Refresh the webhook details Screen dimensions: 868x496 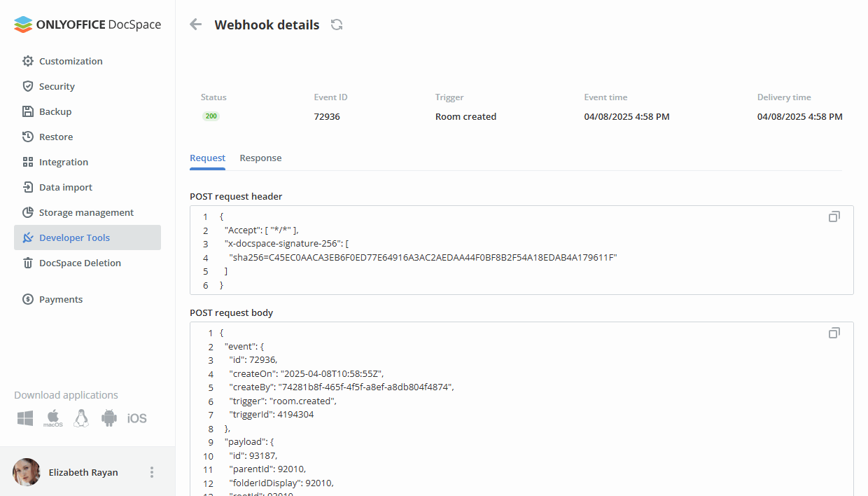pos(337,24)
